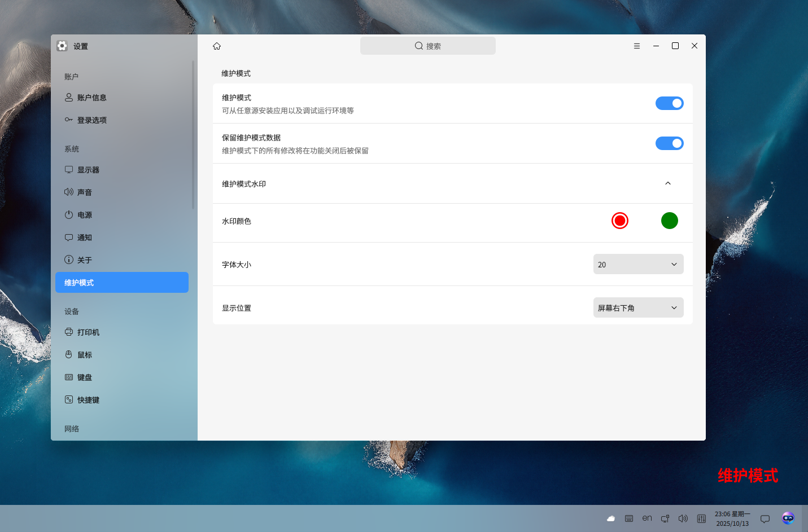Click the home icon in header
The height and width of the screenshot is (532, 808).
[217, 46]
